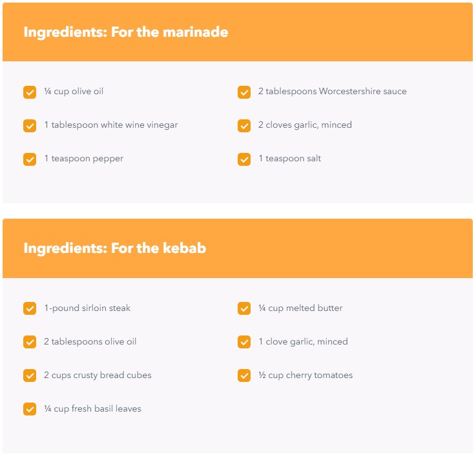Toggle the 2 cloves garlic, minced checkbox
Image resolution: width=476 pixels, height=460 pixels.
(244, 126)
